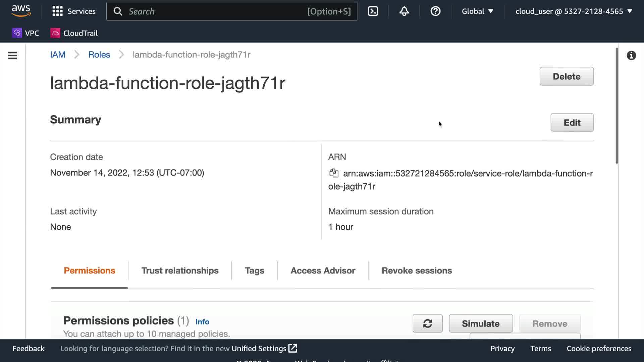
Task: Switch to the Access Advisor tab
Action: pyautogui.click(x=323, y=270)
